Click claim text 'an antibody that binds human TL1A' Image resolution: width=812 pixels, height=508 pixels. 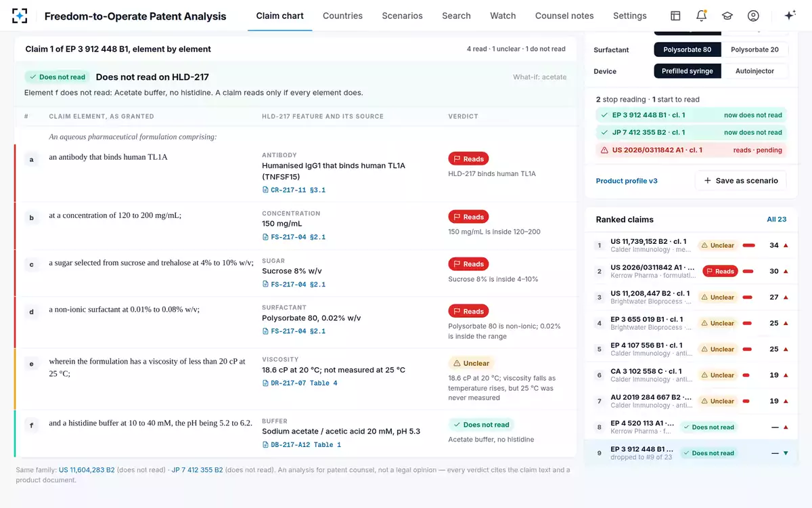(x=108, y=157)
